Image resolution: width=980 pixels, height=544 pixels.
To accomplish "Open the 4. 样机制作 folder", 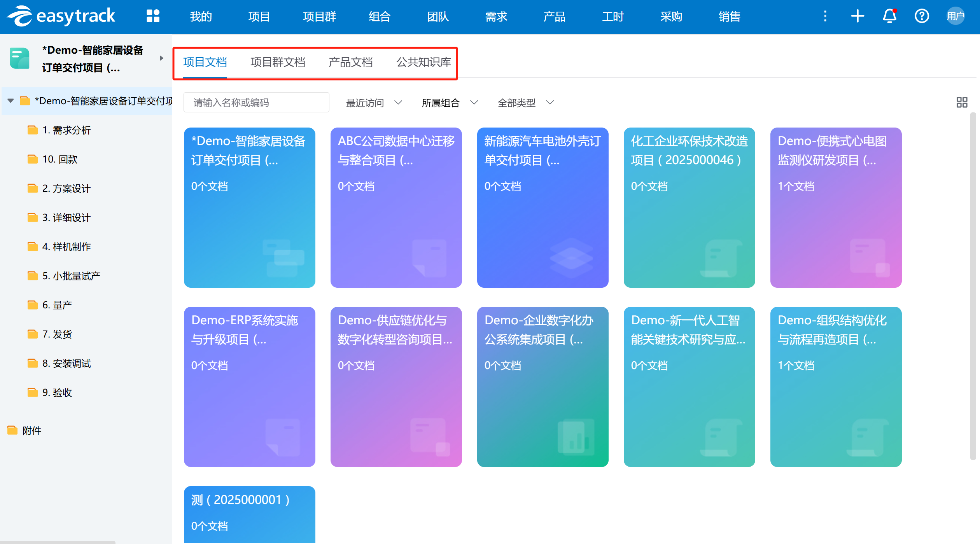I will 66,247.
